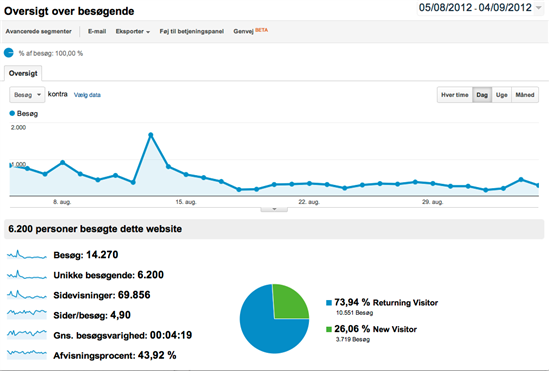This screenshot has height=371, width=549.
Task: Click the Sidevisninger sparkline graph
Action: [27, 295]
